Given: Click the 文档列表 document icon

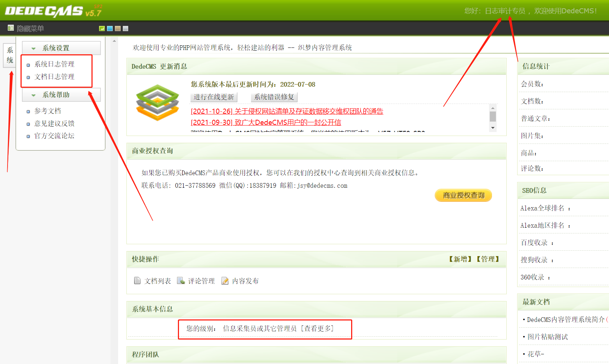Looking at the screenshot, I should (x=137, y=281).
